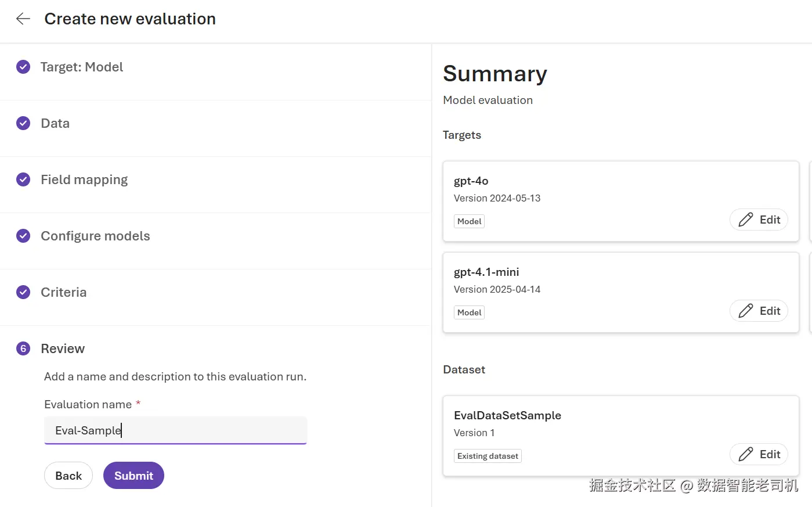Click the Dataset section label
This screenshot has height=507, width=812.
(464, 369)
